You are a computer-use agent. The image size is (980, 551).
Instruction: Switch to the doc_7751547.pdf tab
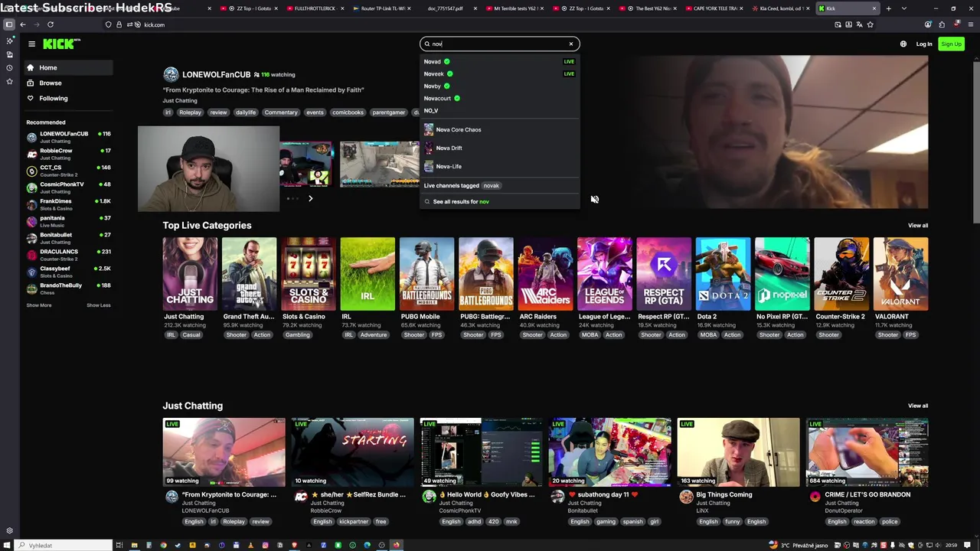tap(448, 8)
